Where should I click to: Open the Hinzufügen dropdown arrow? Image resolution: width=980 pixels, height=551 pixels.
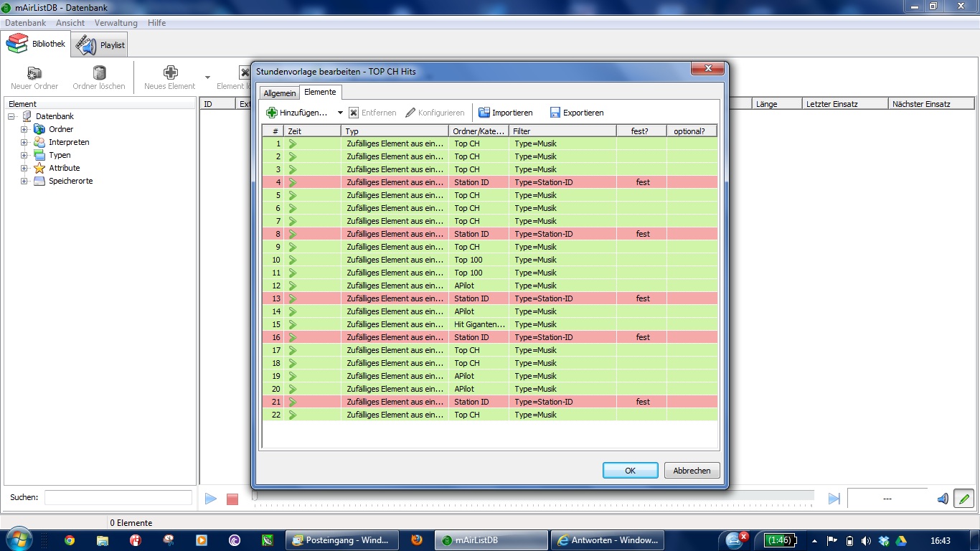coord(340,113)
